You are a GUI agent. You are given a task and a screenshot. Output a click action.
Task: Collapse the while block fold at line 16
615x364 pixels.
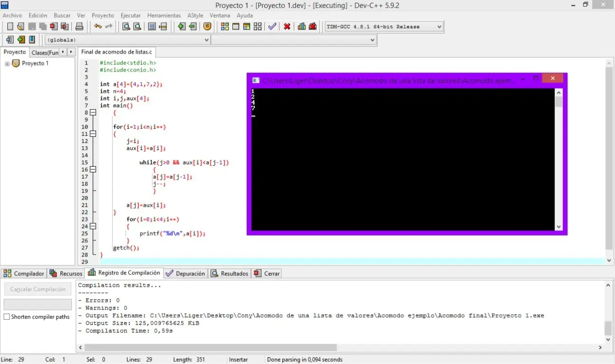point(93,170)
